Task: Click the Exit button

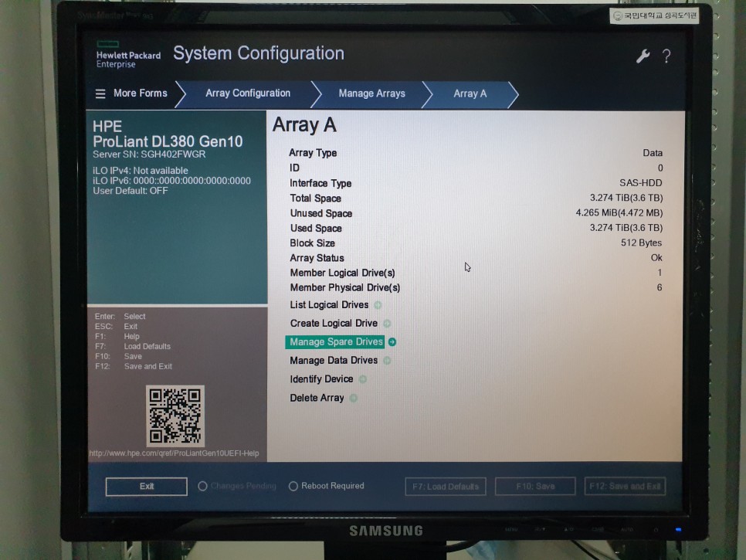Action: click(x=147, y=487)
